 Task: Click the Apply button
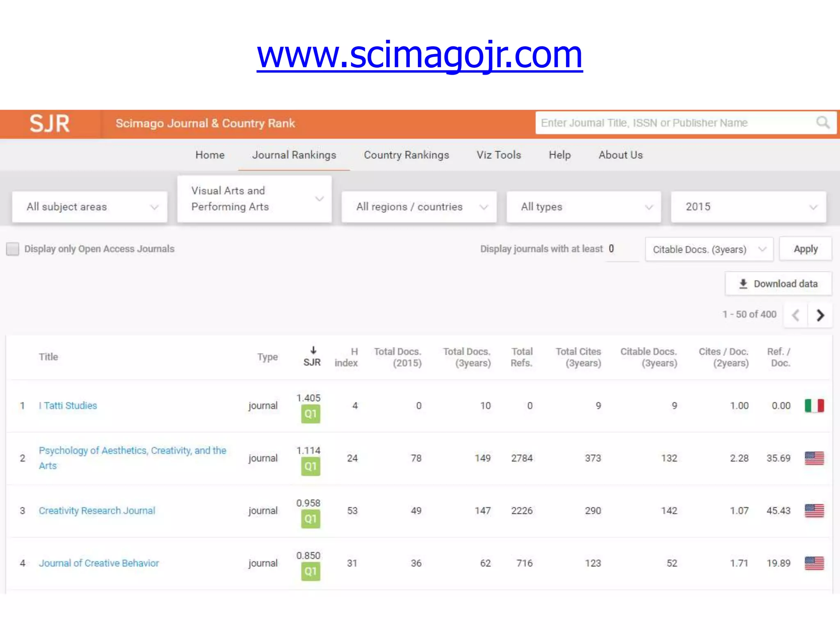coord(806,249)
